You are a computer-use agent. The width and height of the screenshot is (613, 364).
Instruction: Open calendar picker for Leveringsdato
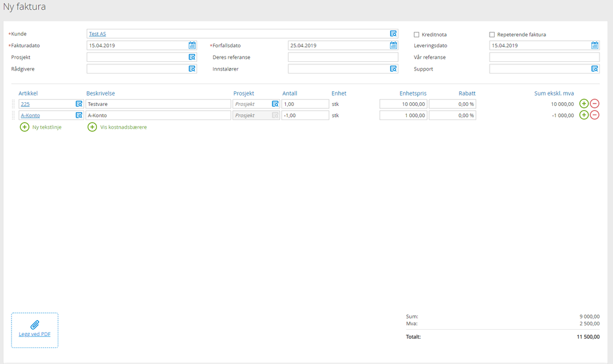click(595, 45)
